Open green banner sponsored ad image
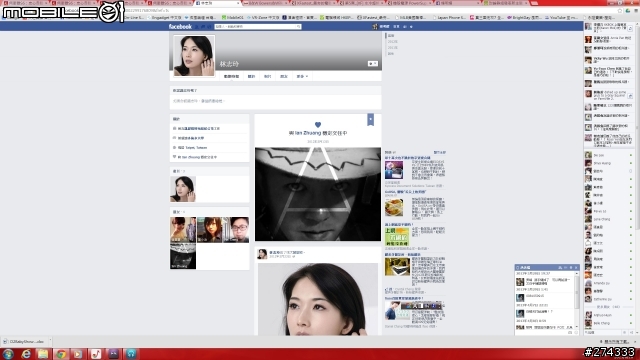Image resolution: width=640 pixels, height=360 pixels. point(397,236)
